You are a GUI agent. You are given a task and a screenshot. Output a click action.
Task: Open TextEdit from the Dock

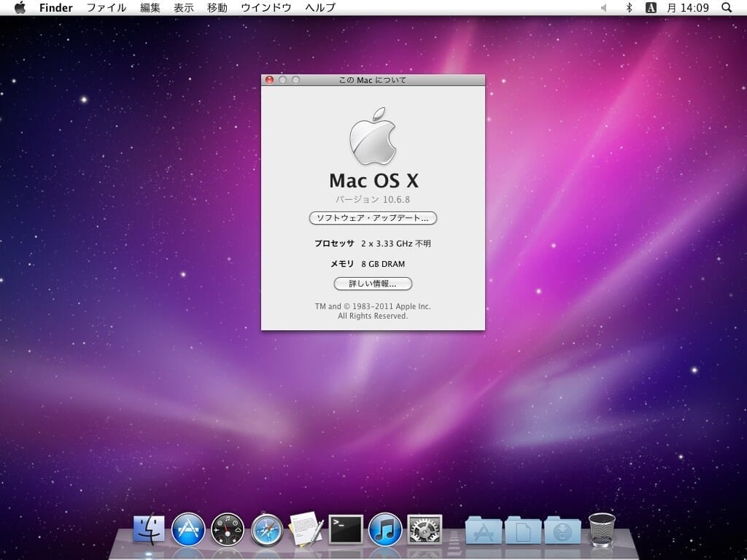[306, 529]
